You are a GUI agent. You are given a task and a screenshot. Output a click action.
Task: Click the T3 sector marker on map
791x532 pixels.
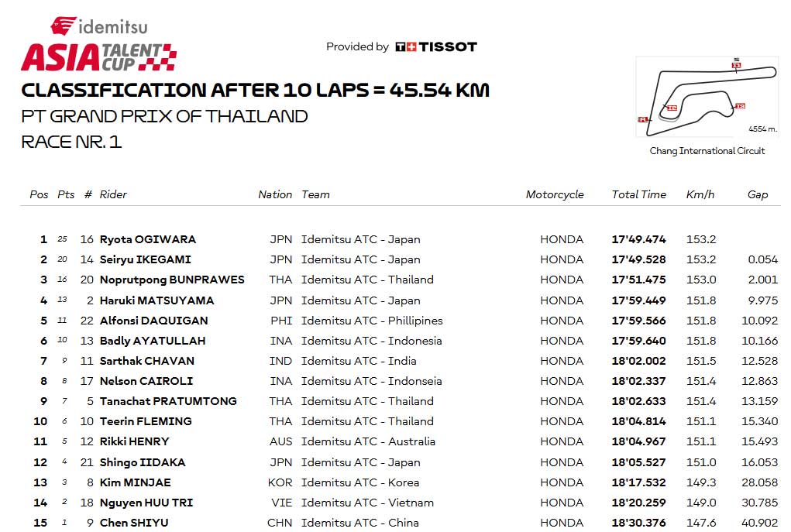pos(739,106)
